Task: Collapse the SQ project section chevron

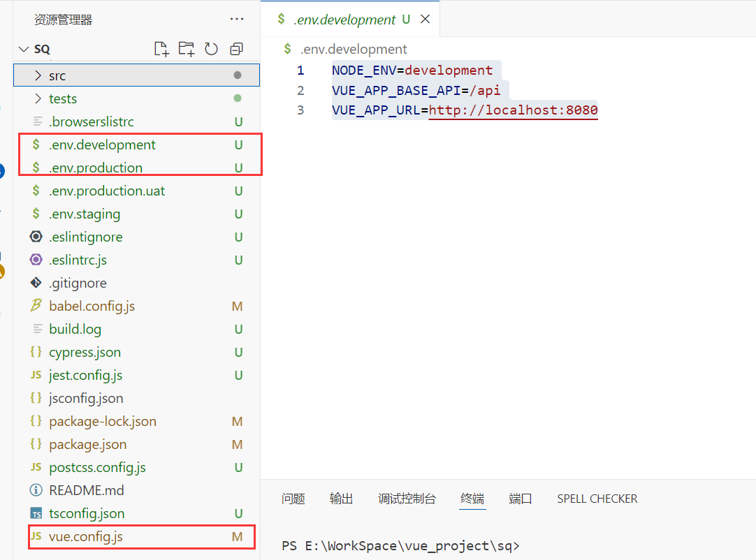Action: (23, 49)
